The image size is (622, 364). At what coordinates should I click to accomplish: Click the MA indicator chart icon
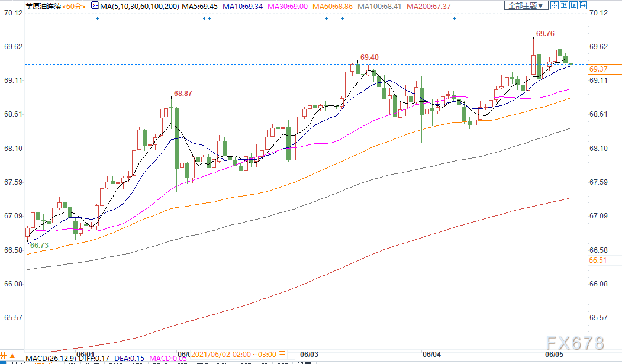click(x=95, y=5)
